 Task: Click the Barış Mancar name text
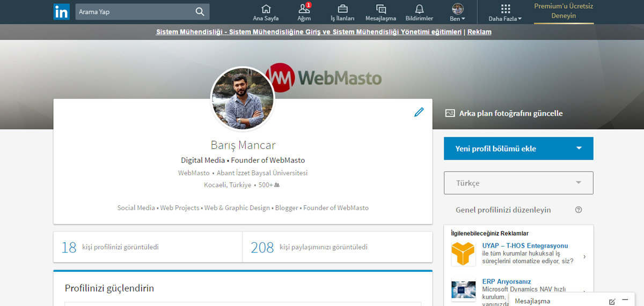pyautogui.click(x=243, y=145)
